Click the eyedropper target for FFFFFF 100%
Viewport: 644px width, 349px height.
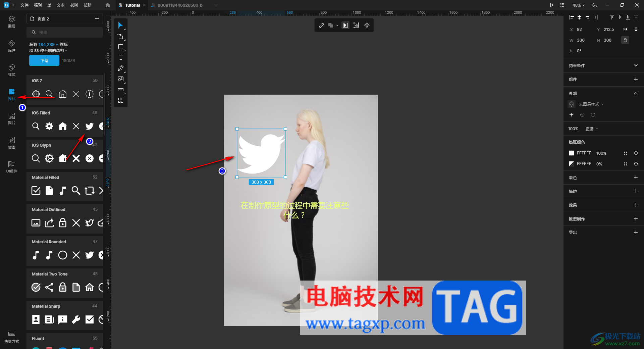(x=636, y=153)
